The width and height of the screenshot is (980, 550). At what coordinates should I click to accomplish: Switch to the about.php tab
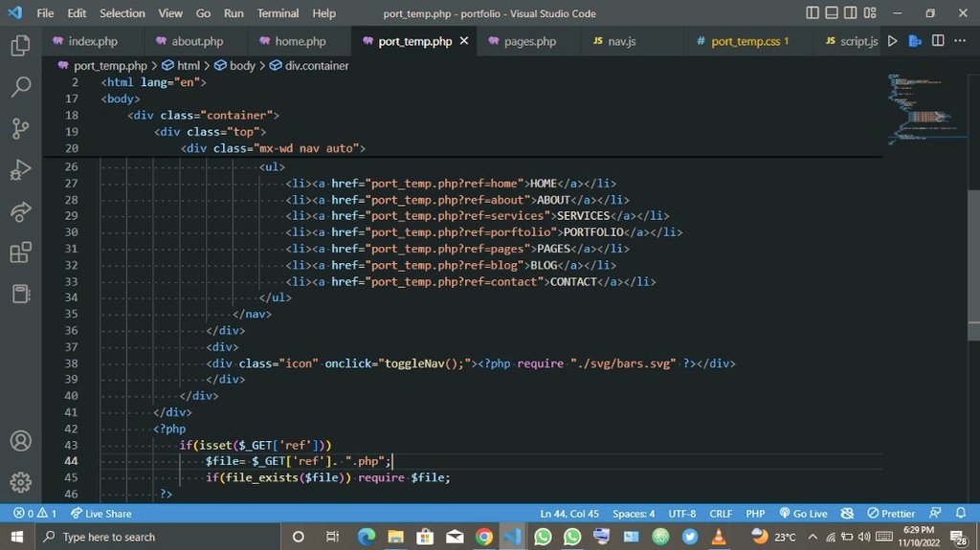tap(197, 41)
